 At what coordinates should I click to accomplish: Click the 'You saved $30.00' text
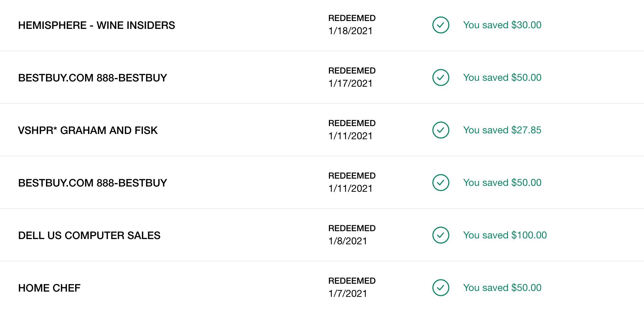[x=502, y=25]
